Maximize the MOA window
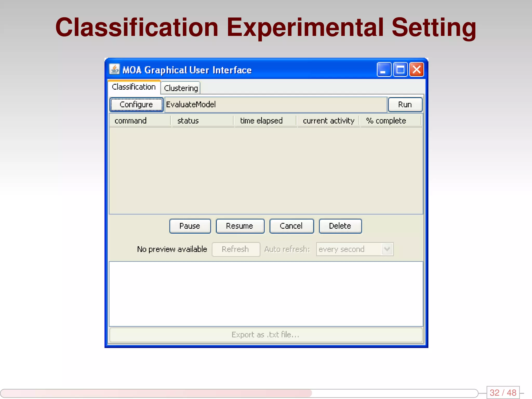Image resolution: width=532 pixels, height=399 pixels. click(400, 70)
